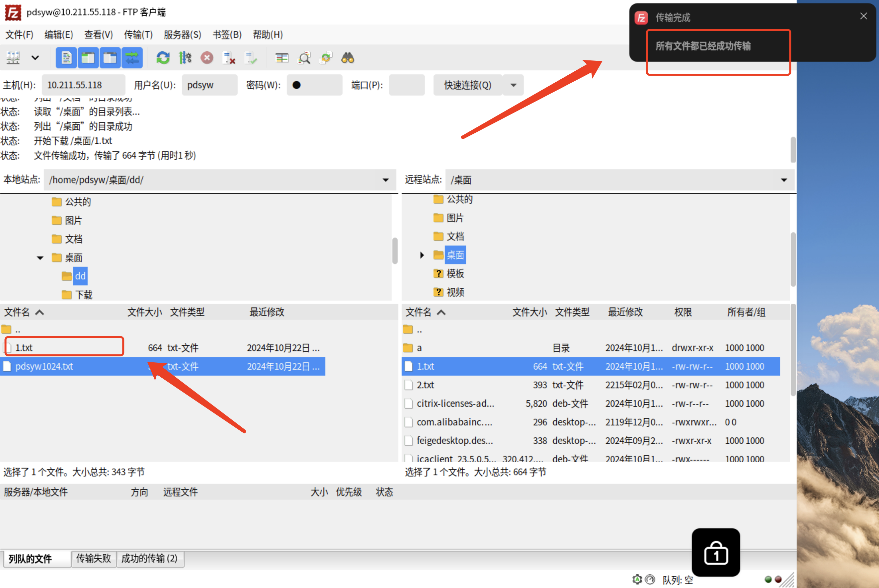Search remote files with binoculars icon
The image size is (879, 588).
348,58
